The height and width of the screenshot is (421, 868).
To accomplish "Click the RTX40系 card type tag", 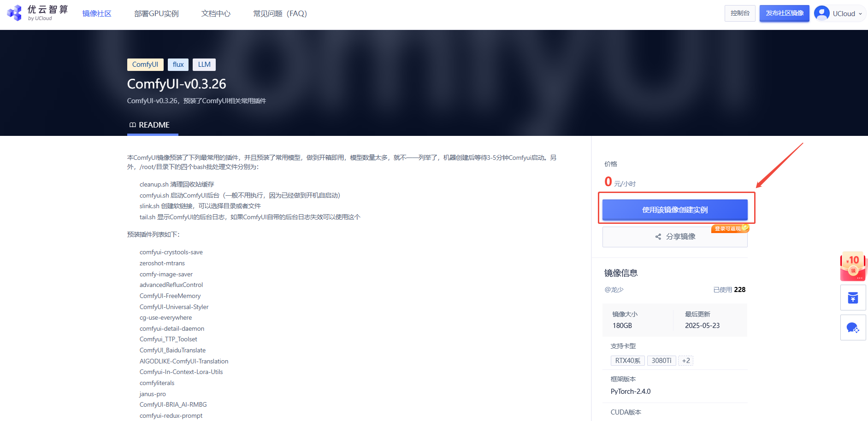I will point(628,361).
